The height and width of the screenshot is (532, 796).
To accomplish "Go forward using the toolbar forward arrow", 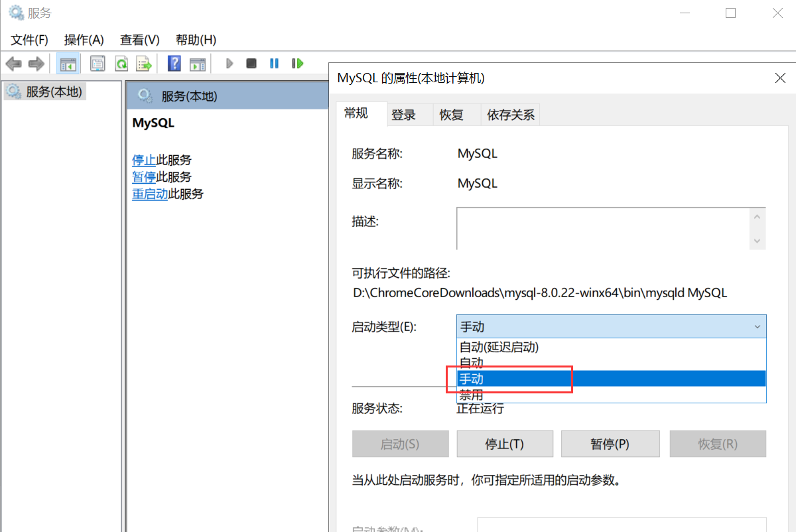I will pos(36,64).
